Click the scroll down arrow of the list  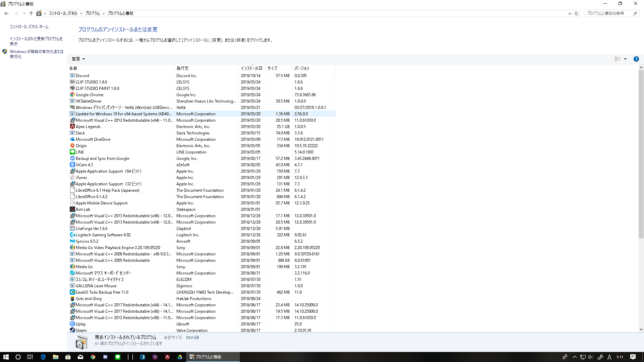pos(641,329)
